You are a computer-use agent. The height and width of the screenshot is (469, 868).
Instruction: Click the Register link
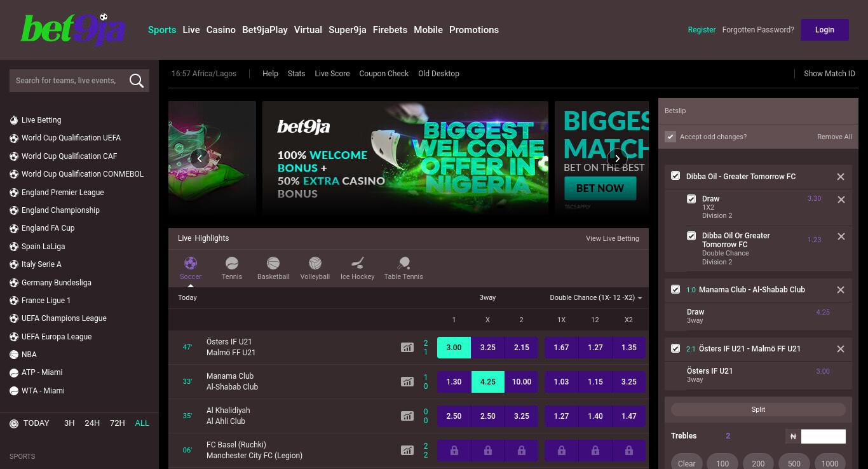click(702, 30)
